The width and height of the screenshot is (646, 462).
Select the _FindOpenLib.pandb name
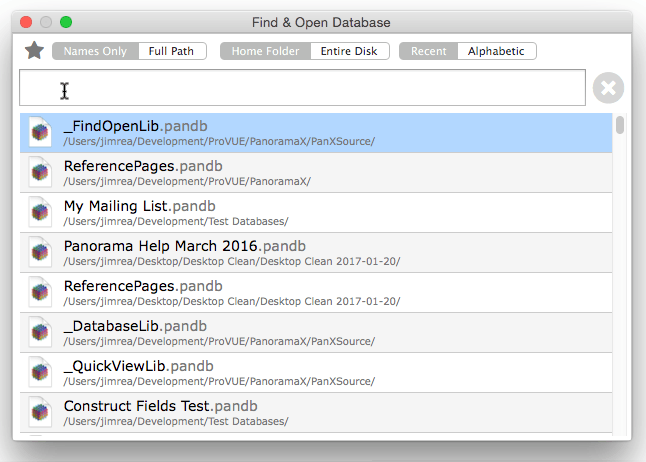[136, 126]
